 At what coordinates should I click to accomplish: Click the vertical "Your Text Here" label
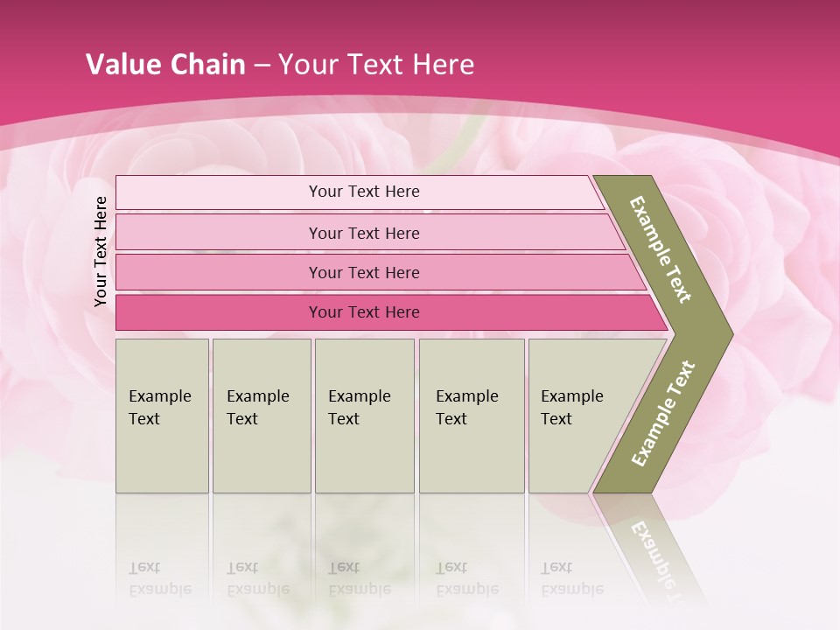(101, 252)
